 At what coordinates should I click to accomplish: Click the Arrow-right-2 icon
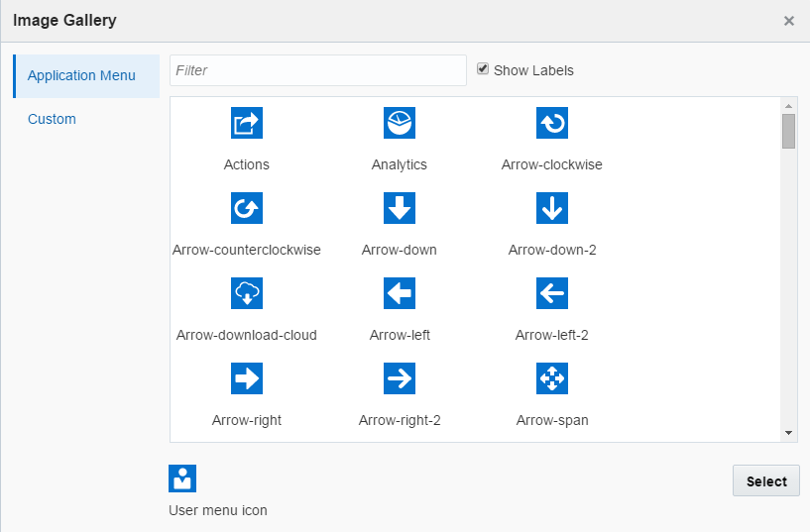[x=400, y=378]
